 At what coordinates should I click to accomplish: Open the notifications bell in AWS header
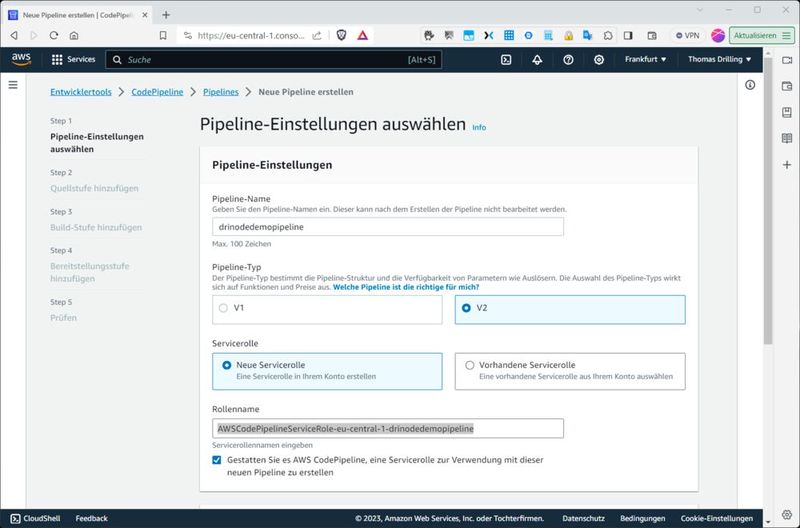point(537,60)
